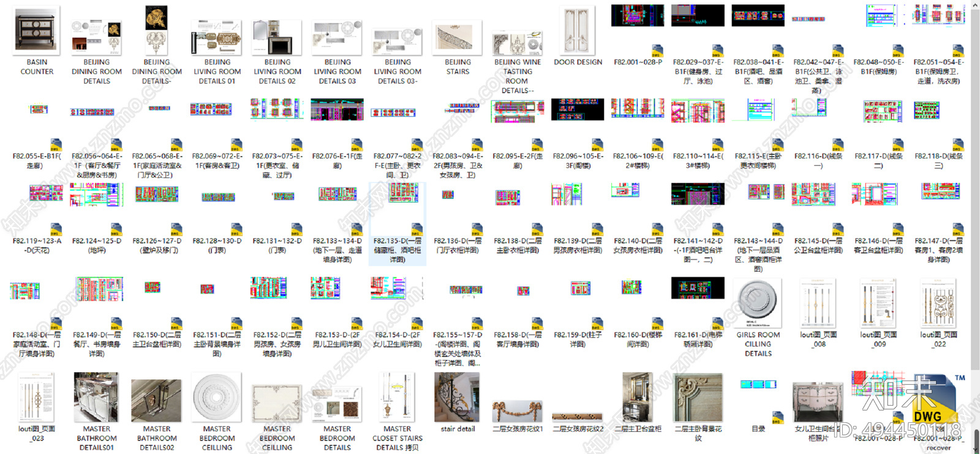Screen dimensions: 980x454
Task: Click the file name "二层女孩房花纹2"
Action: coord(578,429)
